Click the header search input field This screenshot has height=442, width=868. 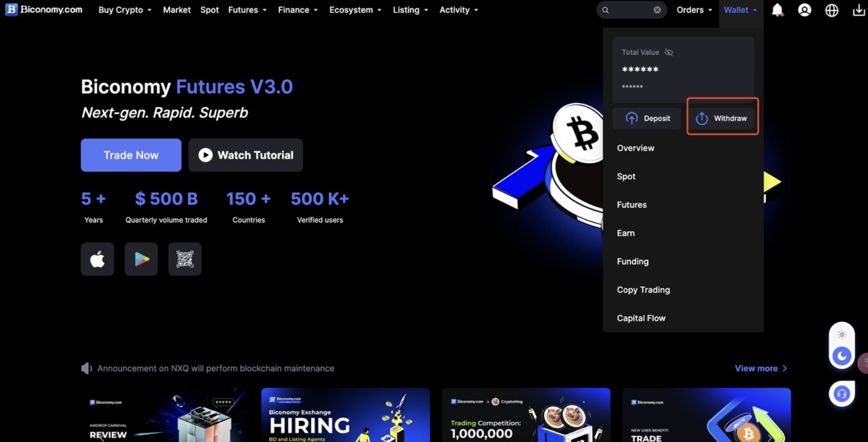coord(629,10)
